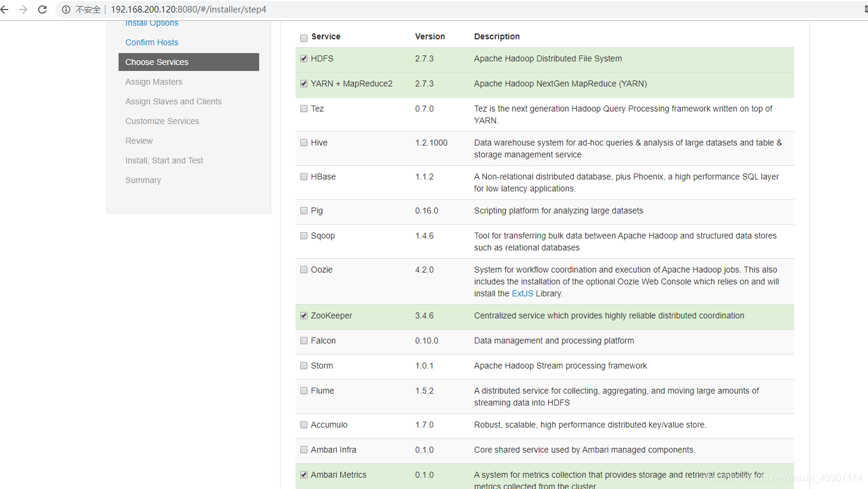
Task: Toggle the select-all Service checkbox
Action: 304,38
